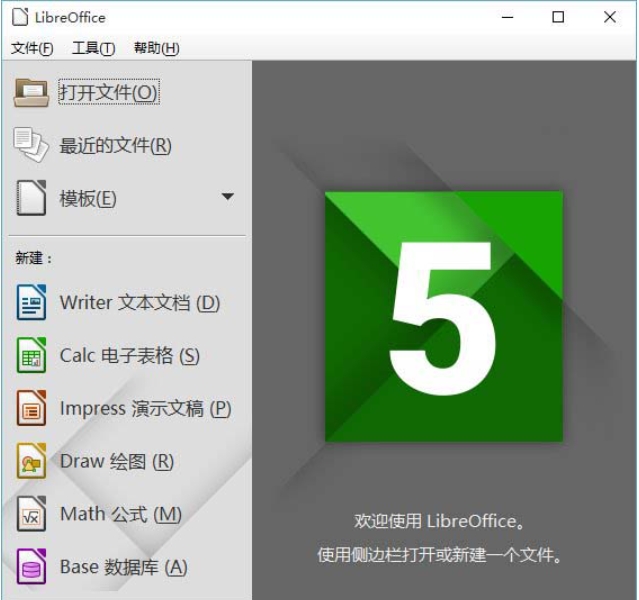Click the Base database icon

[31, 567]
